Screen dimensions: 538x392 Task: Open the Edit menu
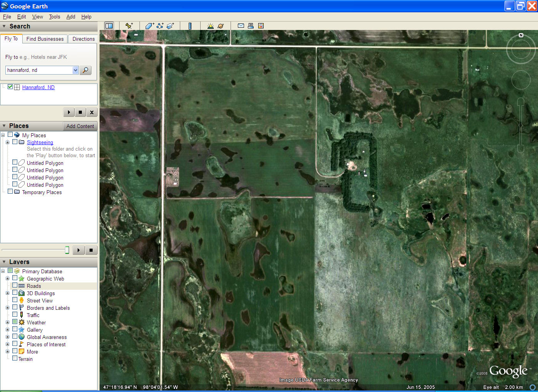(x=22, y=17)
